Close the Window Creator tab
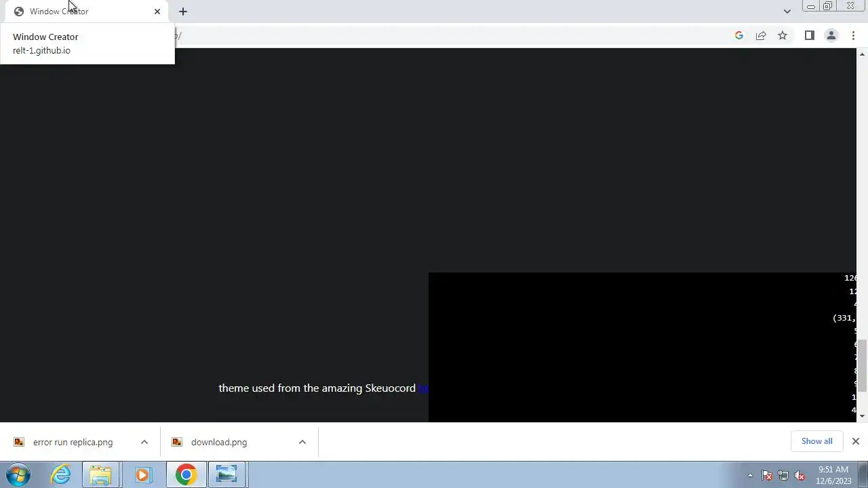This screenshot has height=488, width=868. pos(157,12)
